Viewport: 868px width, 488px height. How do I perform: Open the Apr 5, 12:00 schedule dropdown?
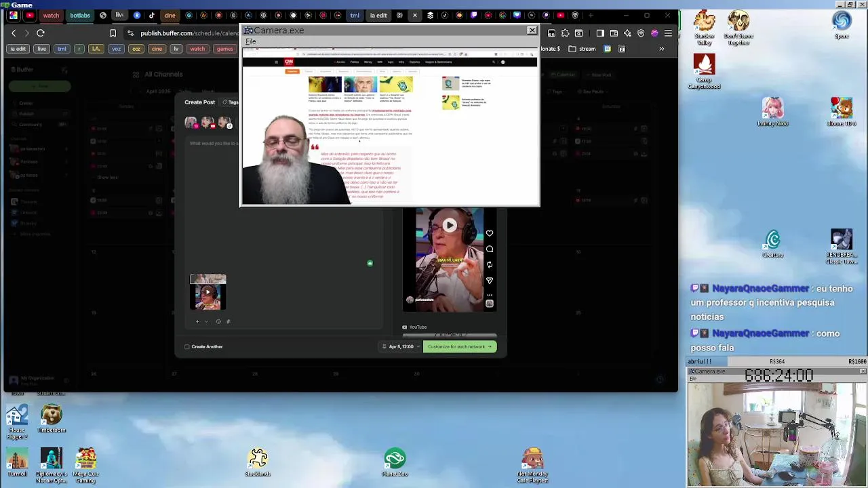tap(401, 347)
